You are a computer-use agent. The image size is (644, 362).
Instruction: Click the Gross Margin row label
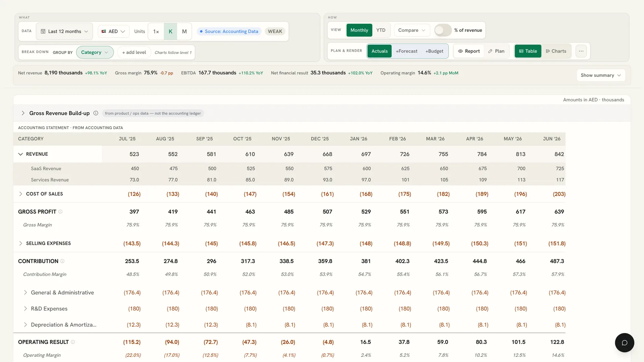37,225
